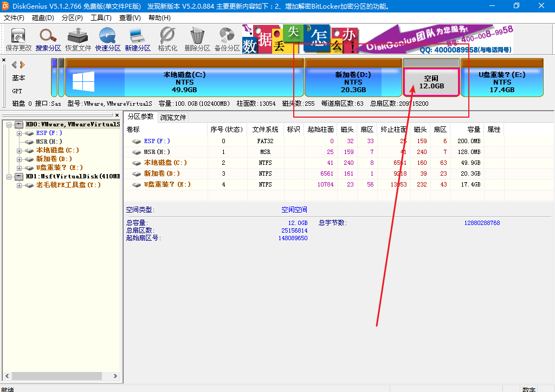Screen dimensions: 555x392
Task: Open the 搜索分区 search partition tool
Action: [48, 39]
